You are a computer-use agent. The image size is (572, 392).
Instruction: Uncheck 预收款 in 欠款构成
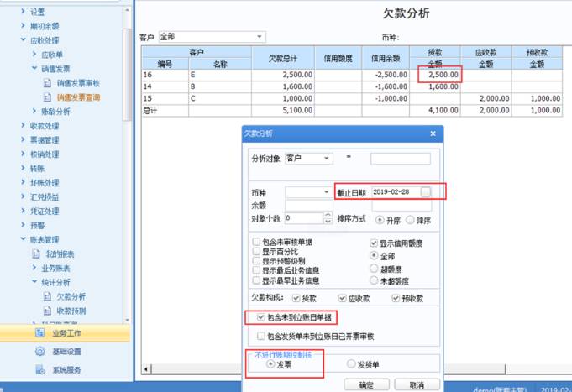396,298
